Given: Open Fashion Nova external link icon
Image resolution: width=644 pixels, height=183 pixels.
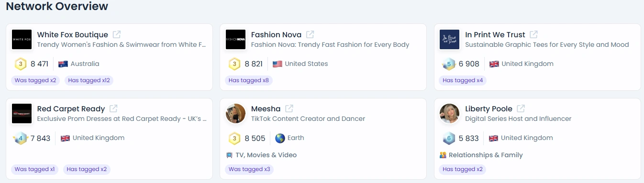Looking at the screenshot, I should coord(310,34).
